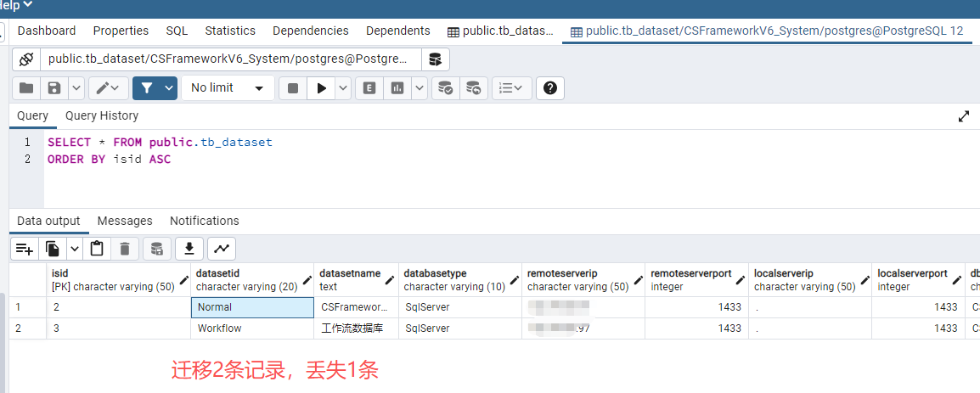Select row number 2 header
Viewport: 980px width, 393px height.
(27, 328)
